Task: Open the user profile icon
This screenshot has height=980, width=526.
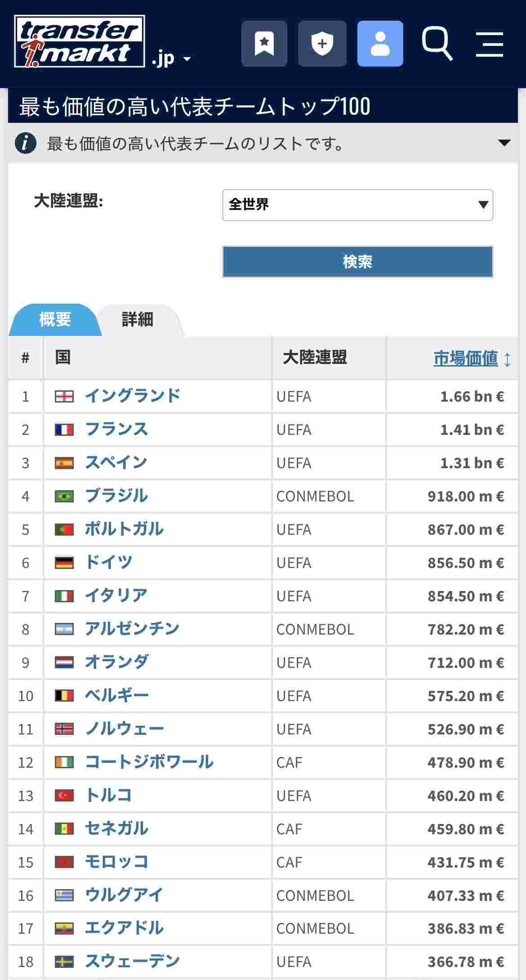Action: [x=380, y=44]
